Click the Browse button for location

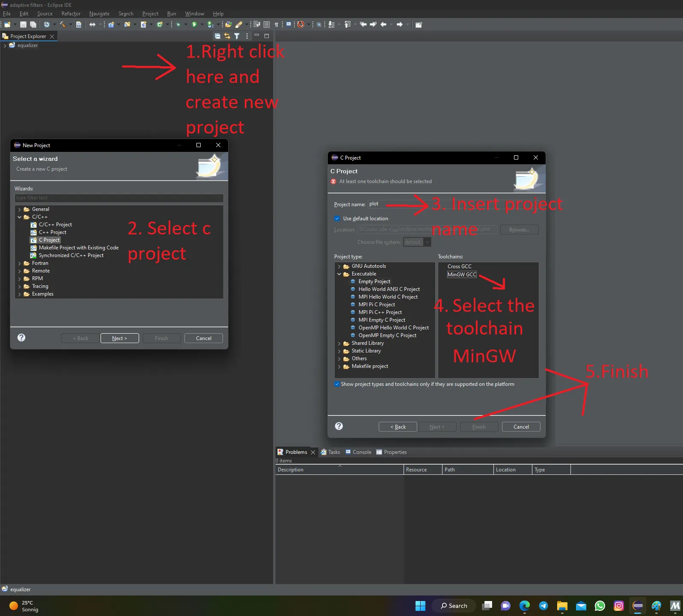tap(519, 230)
